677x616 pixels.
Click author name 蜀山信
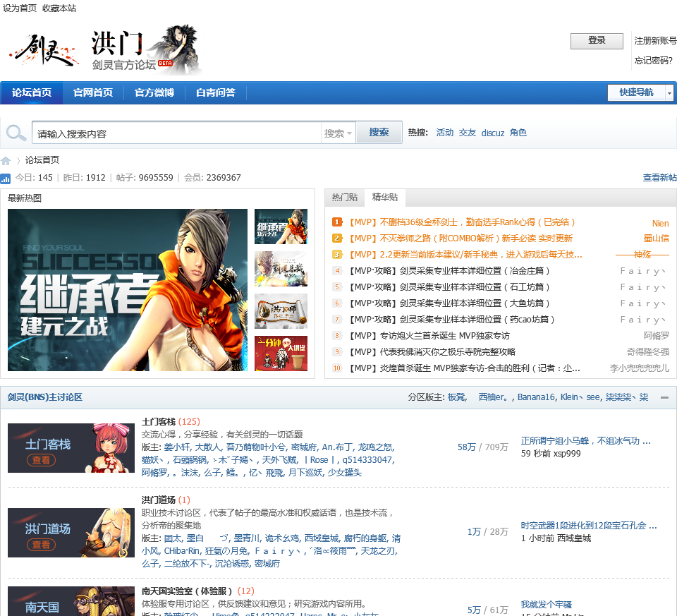(x=656, y=238)
